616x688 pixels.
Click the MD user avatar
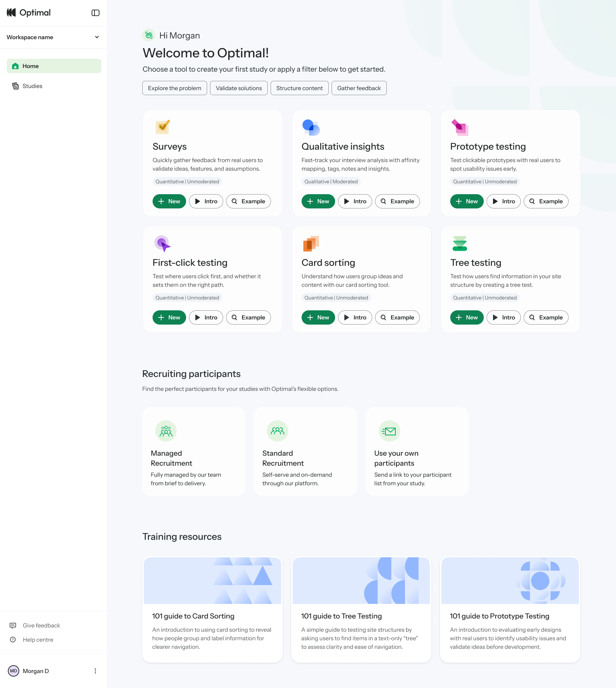click(14, 671)
